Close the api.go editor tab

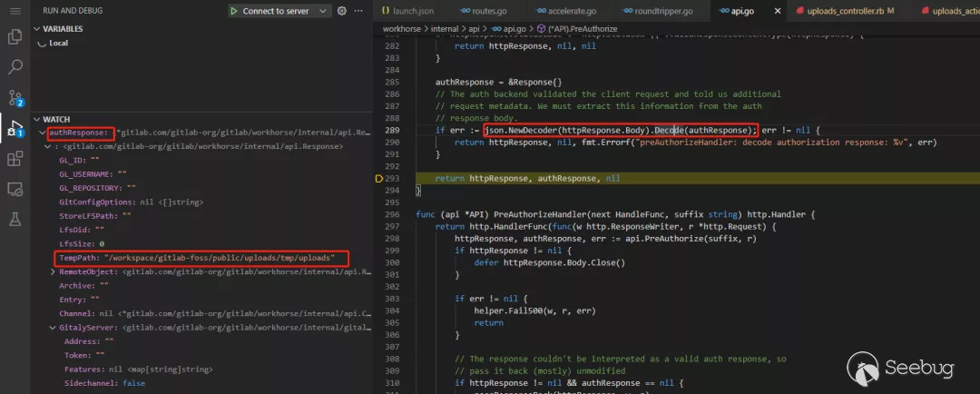pos(777,11)
